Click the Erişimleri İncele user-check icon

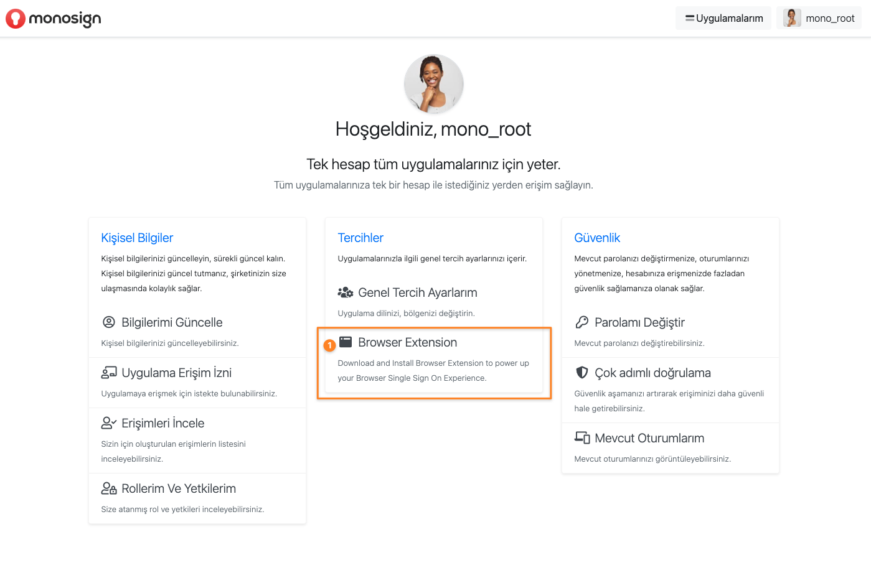pos(109,423)
